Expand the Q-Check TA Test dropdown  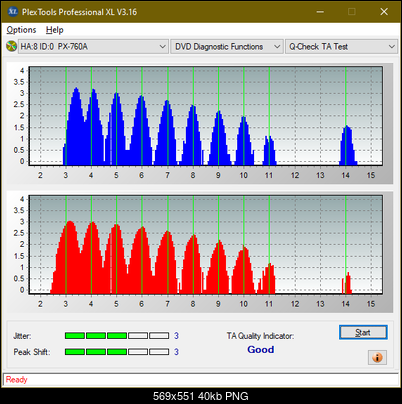(342, 47)
